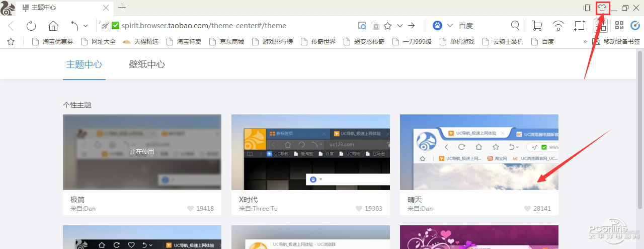Click the Baidu paw search engine icon

pyautogui.click(x=437, y=25)
